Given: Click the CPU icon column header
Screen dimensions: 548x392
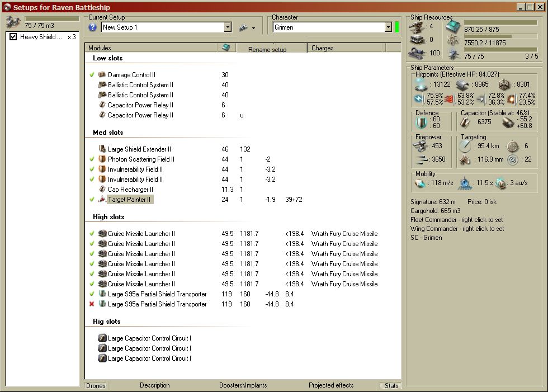Looking at the screenshot, I should [226, 48].
